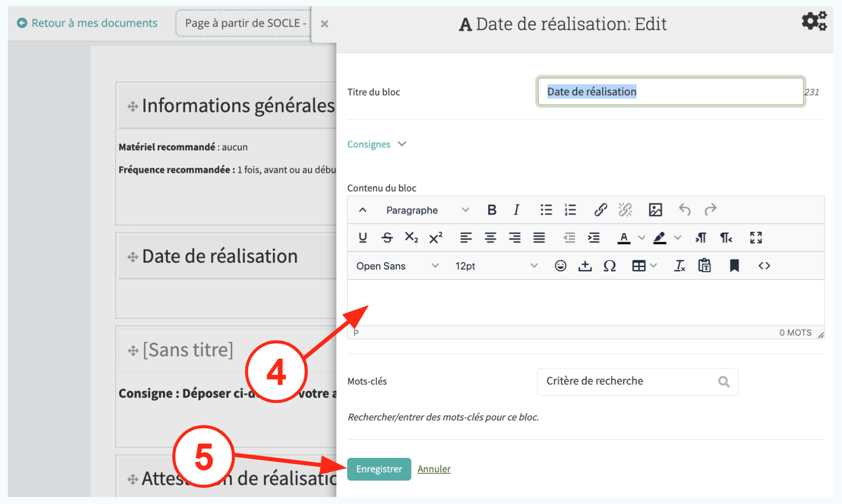Image resolution: width=842 pixels, height=504 pixels.
Task: Click the Titre du bloc input field
Action: (670, 92)
